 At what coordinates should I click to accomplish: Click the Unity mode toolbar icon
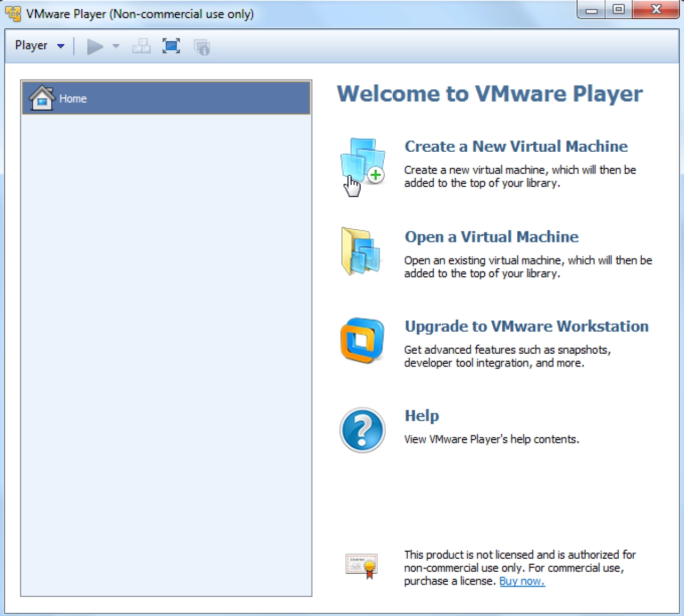(201, 47)
